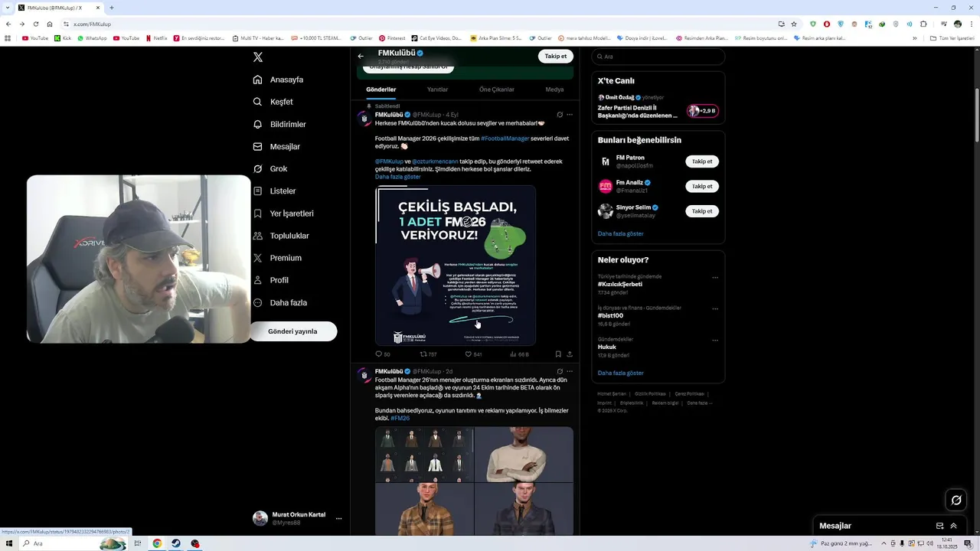Image resolution: width=980 pixels, height=551 pixels.
Task: Open Hukuk trend
Action: 607,347
